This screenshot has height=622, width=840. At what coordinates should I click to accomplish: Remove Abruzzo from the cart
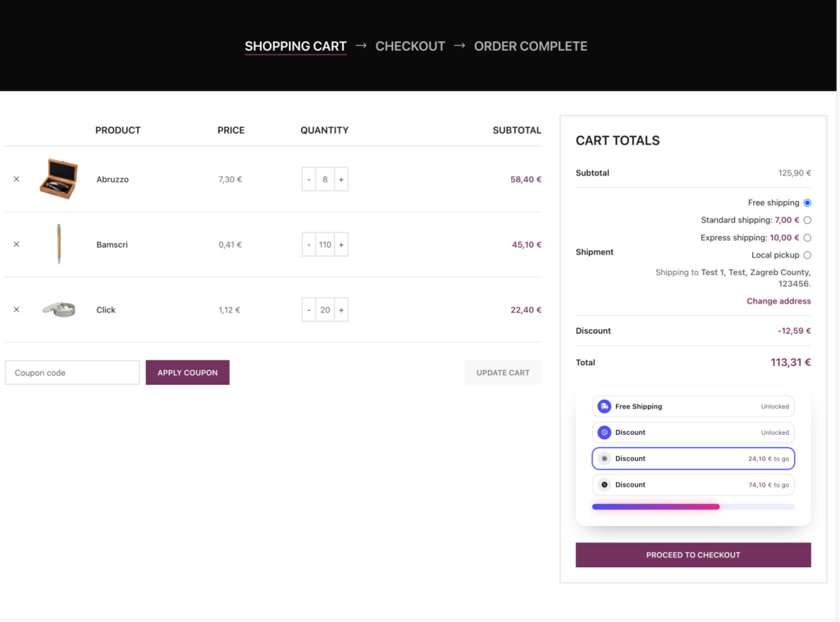(x=16, y=180)
